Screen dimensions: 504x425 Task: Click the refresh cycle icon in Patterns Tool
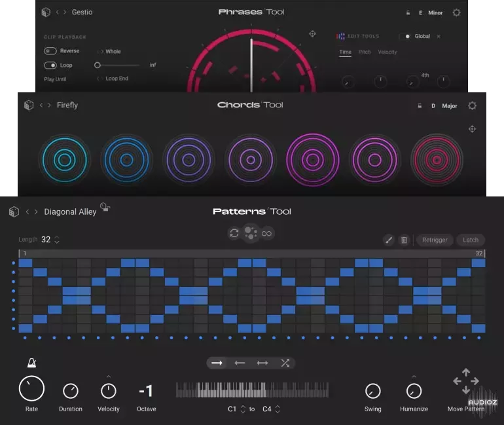[x=234, y=233]
